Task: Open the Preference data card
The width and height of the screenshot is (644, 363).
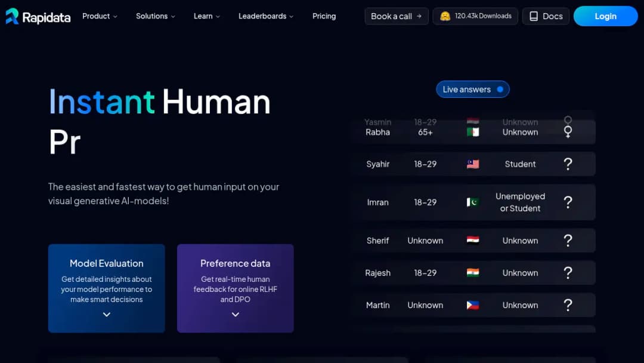Action: tap(236, 288)
